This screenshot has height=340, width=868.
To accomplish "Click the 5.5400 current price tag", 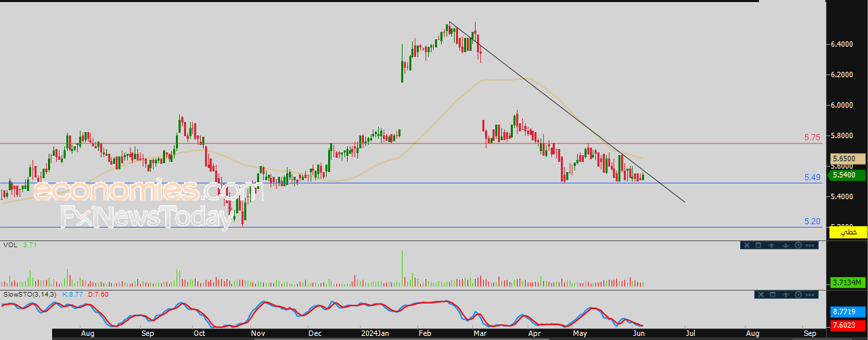I will pyautogui.click(x=848, y=175).
